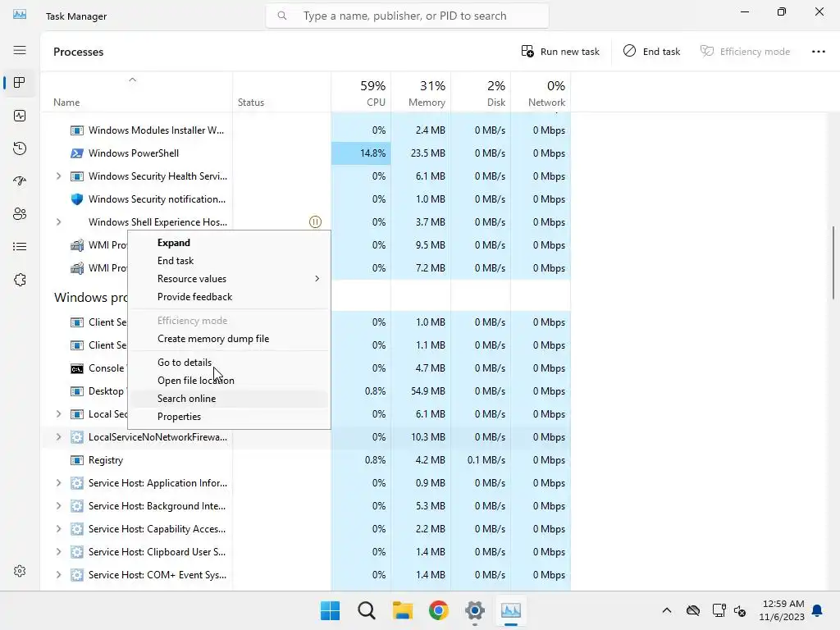Open Resource values submenu
Image resolution: width=840 pixels, height=630 pixels.
229,279
